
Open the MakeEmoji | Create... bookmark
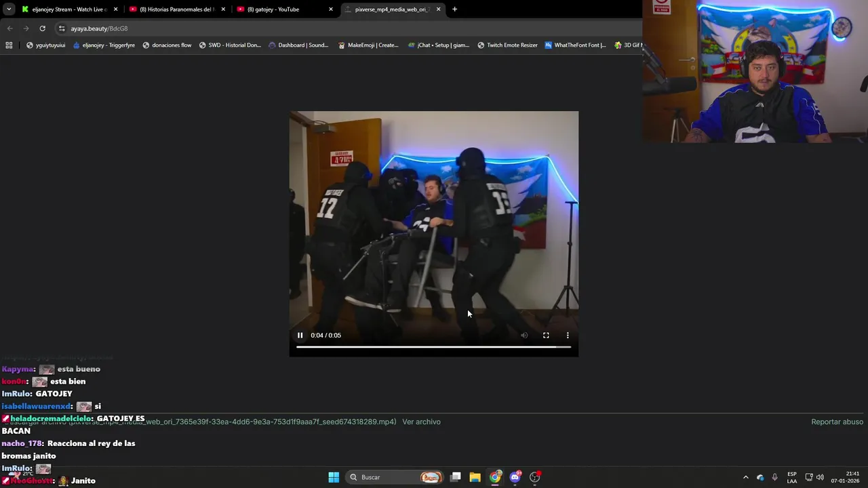(x=368, y=45)
